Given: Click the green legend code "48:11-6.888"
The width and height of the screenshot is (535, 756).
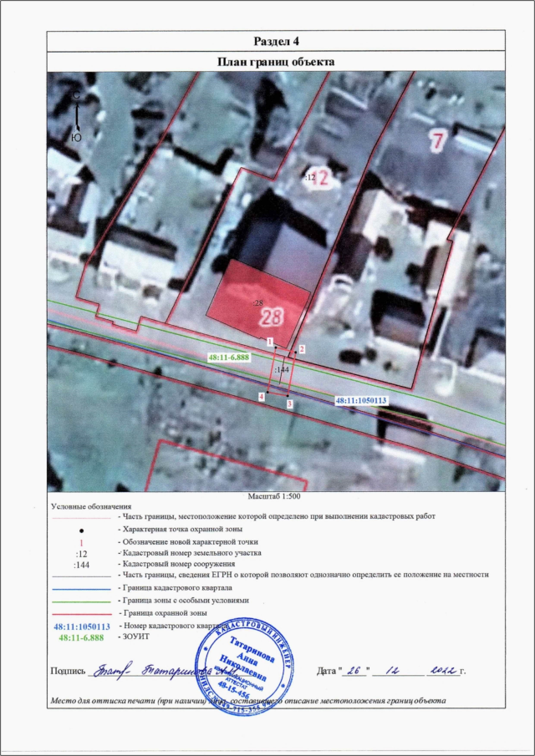Looking at the screenshot, I should [x=82, y=637].
